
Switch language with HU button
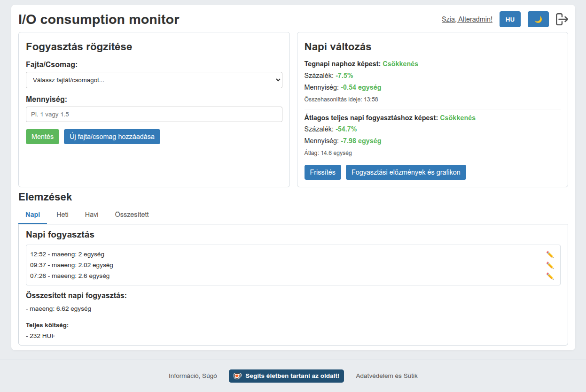click(x=510, y=19)
